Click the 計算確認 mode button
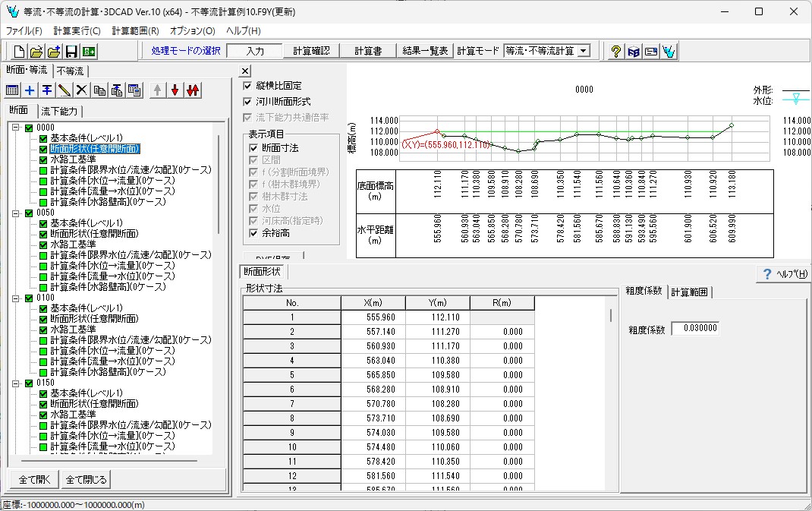Viewport: 812px width, 511px height. point(312,51)
